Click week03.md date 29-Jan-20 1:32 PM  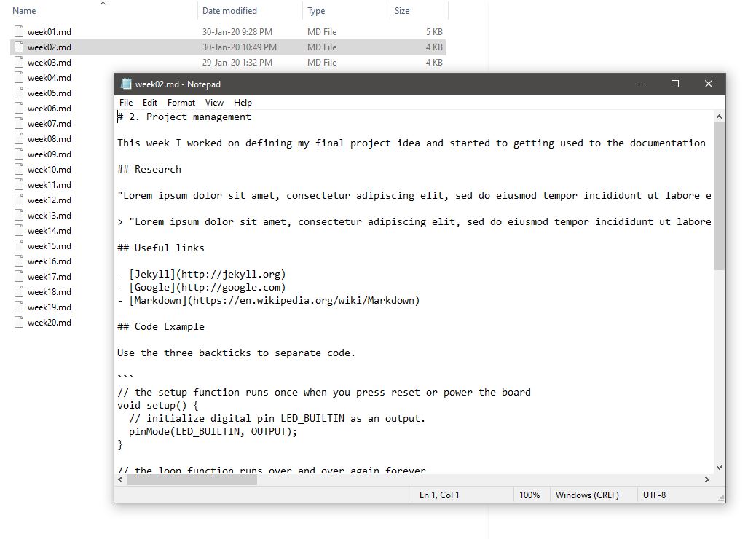pyautogui.click(x=237, y=63)
